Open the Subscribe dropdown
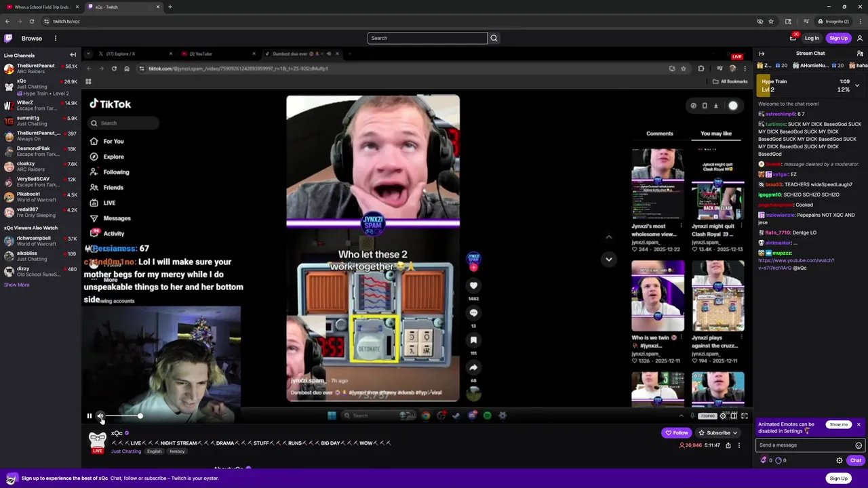The image size is (868, 488). point(718,432)
